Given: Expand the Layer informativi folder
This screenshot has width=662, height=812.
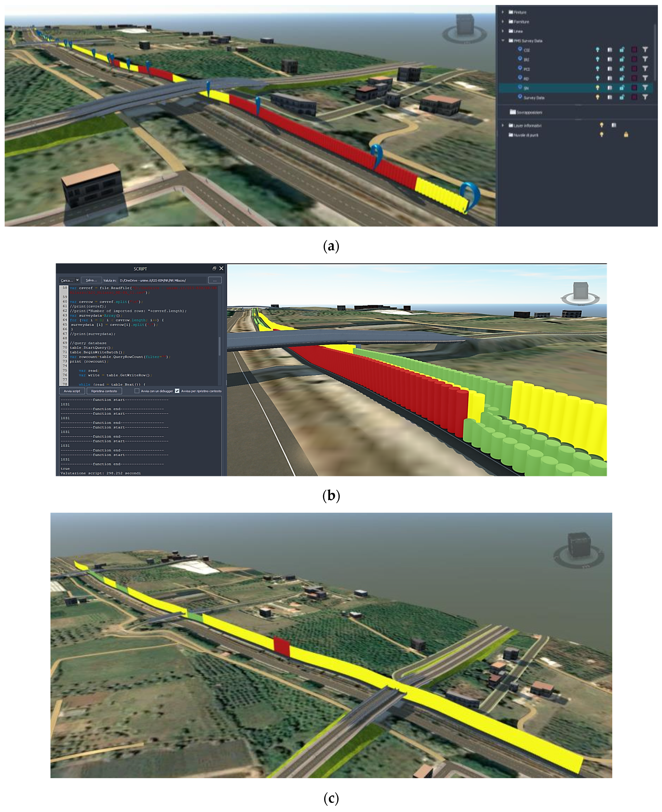Looking at the screenshot, I should pos(503,126).
